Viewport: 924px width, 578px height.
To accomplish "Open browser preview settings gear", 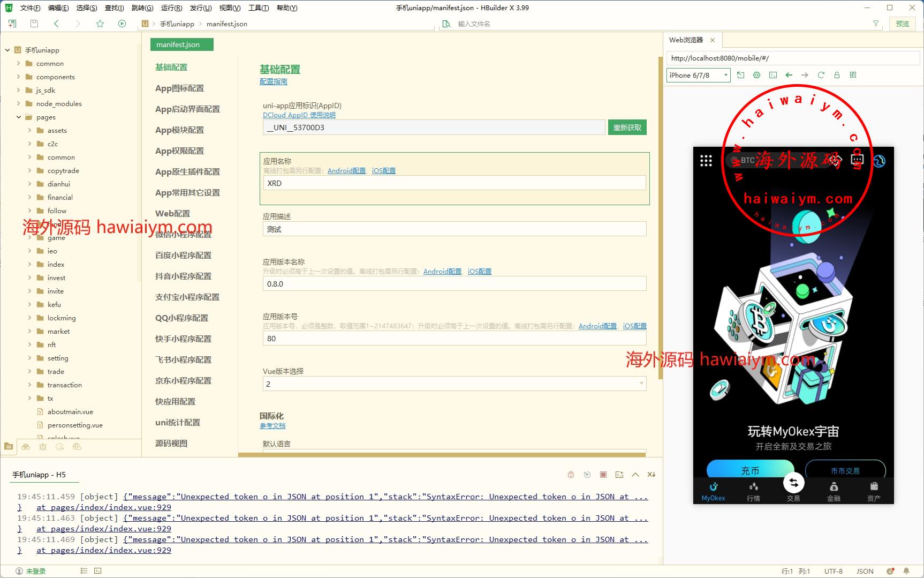I will (x=756, y=75).
